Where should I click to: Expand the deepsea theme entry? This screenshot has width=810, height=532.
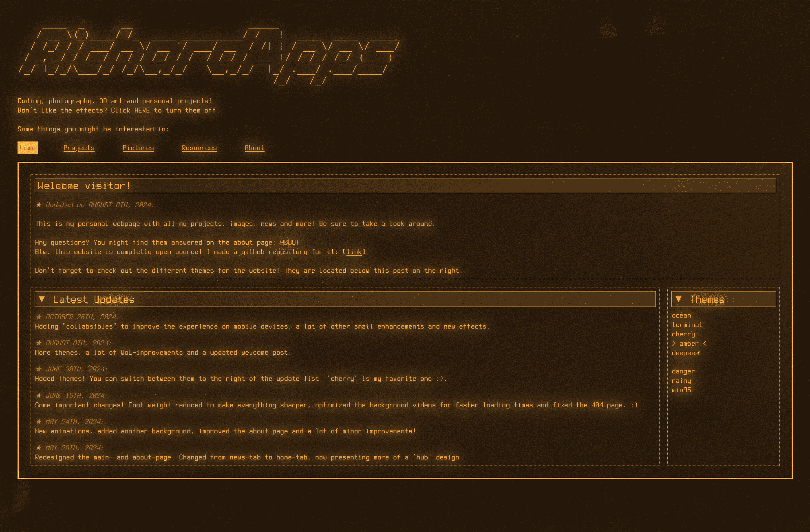coord(685,353)
